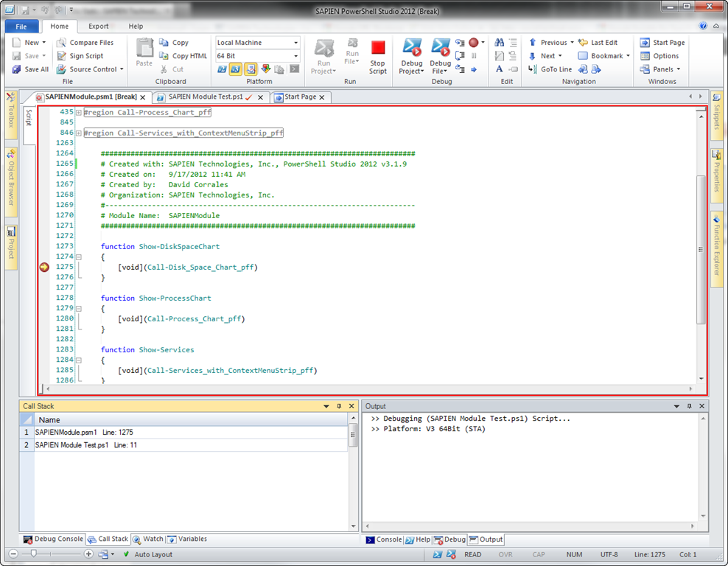Click the zoom in plus button
This screenshot has height=566, width=728.
[88, 554]
